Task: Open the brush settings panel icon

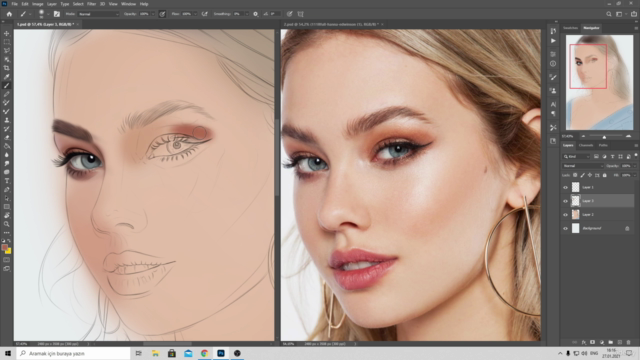Action: [x=57, y=14]
